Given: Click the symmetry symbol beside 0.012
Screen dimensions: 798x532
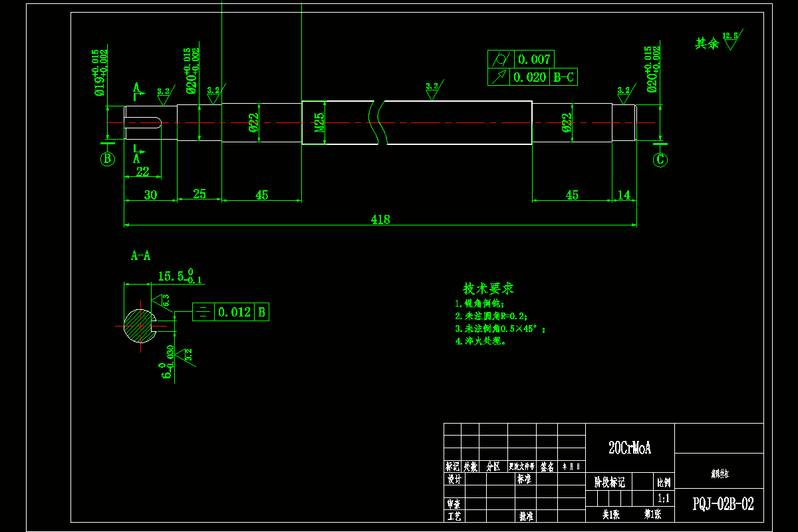Looking at the screenshot, I should pos(203,311).
